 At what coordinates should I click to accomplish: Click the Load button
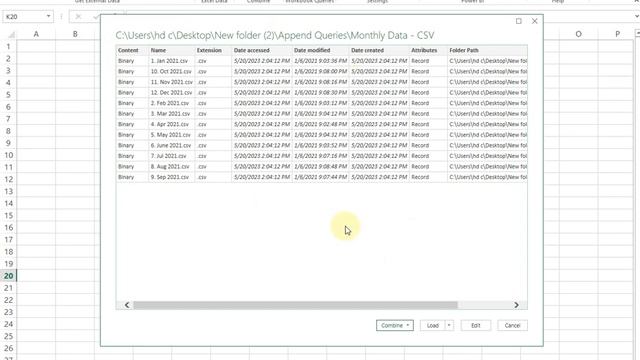coord(432,325)
